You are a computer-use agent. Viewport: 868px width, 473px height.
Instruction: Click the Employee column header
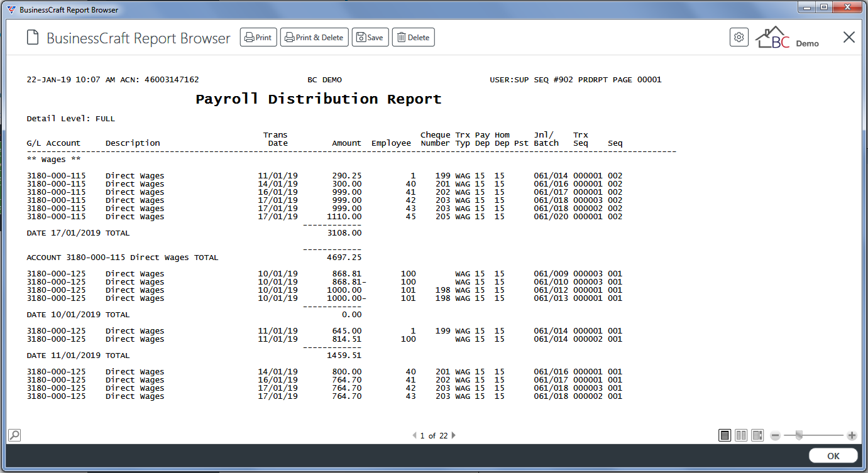tap(391, 143)
